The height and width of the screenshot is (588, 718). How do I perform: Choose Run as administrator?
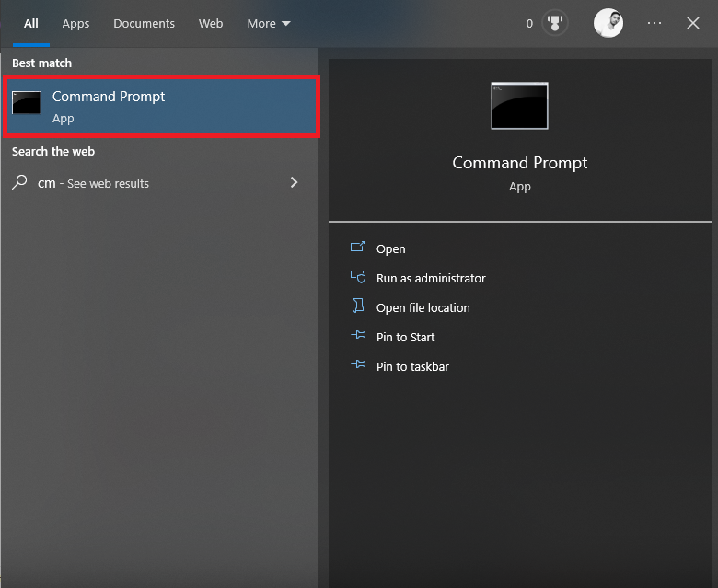(431, 278)
